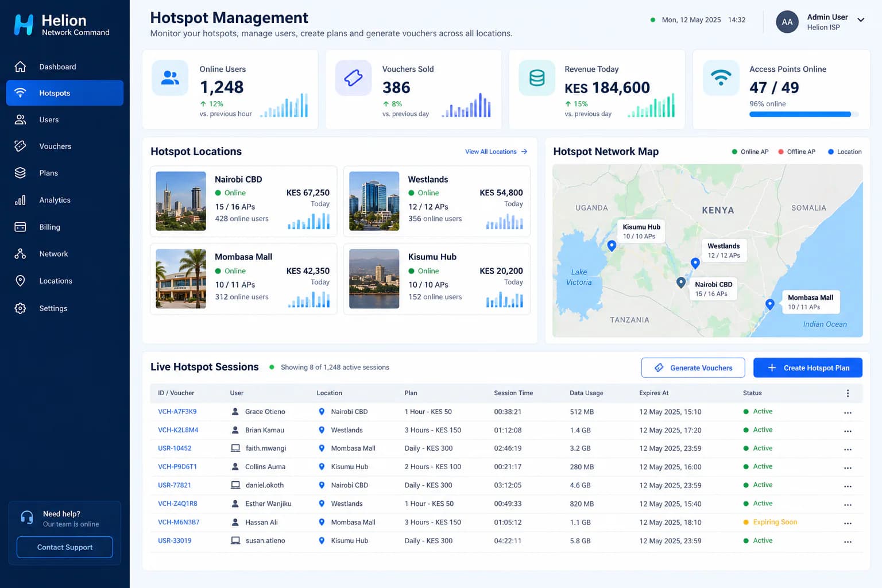Open Settings in the sidebar
Screen dimensions: 882x588
(x=65, y=308)
